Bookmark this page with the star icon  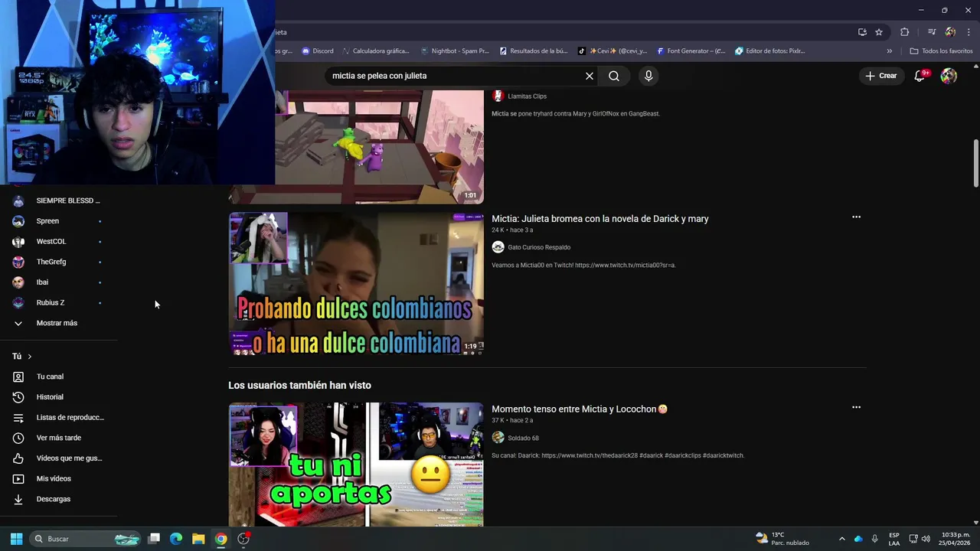(879, 32)
